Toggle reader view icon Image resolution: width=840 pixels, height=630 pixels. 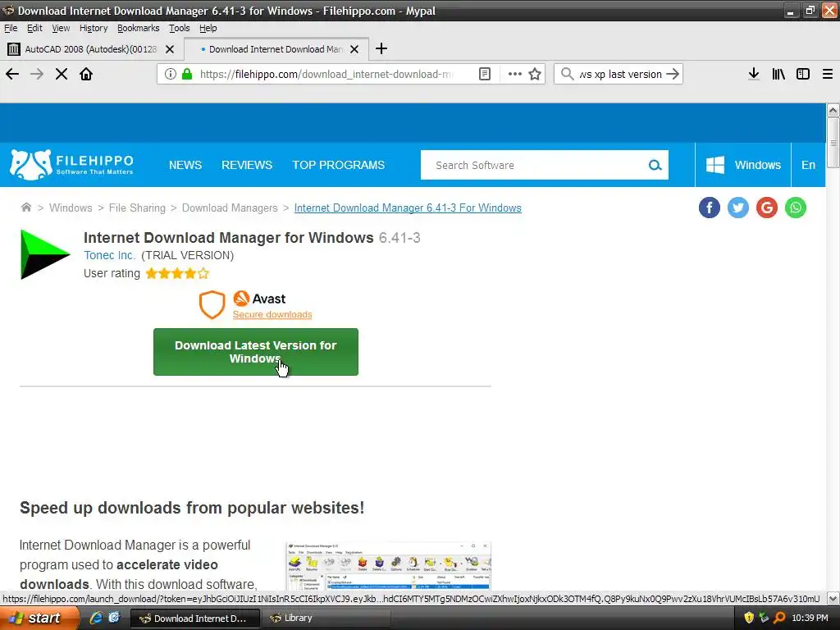point(485,74)
